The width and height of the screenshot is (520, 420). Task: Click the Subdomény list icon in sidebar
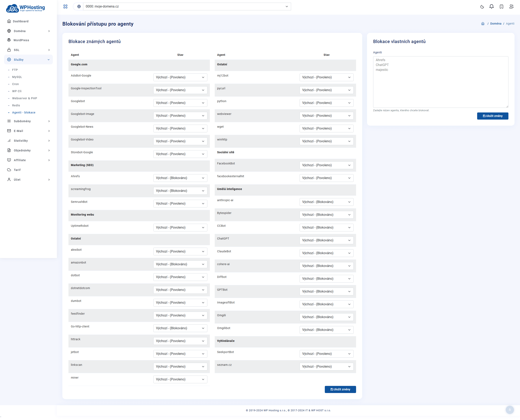[x=9, y=121]
